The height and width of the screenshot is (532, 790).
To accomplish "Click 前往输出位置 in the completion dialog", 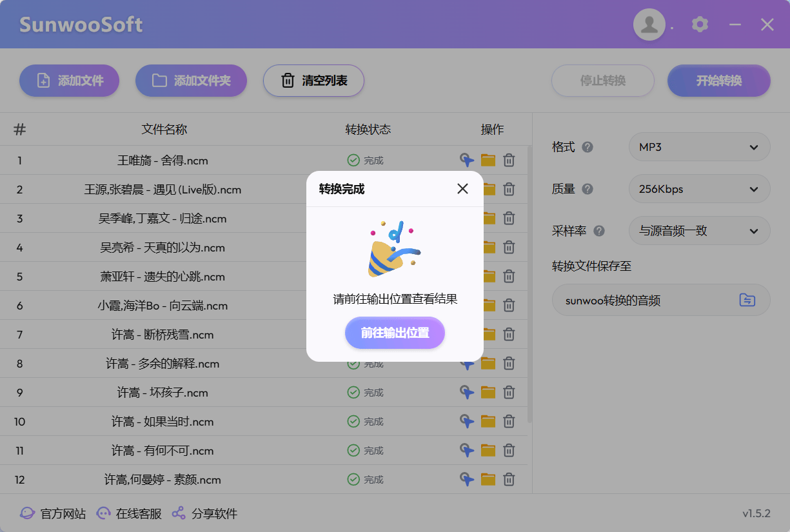I will tap(395, 333).
